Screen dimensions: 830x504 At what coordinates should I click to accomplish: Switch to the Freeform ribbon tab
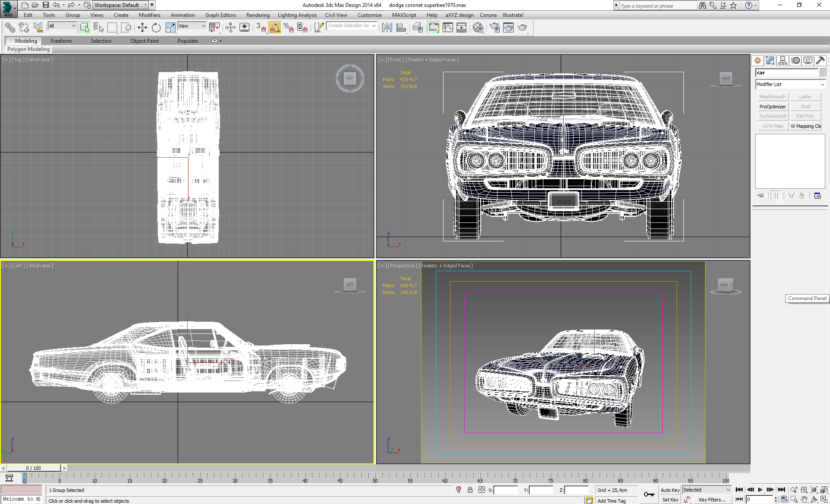point(61,41)
